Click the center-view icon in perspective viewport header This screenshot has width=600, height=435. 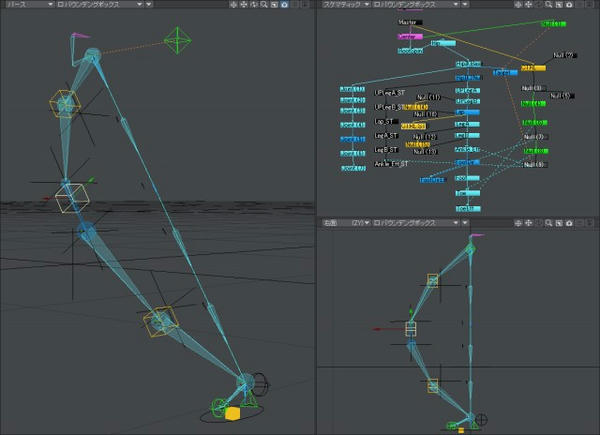pyautogui.click(x=233, y=5)
